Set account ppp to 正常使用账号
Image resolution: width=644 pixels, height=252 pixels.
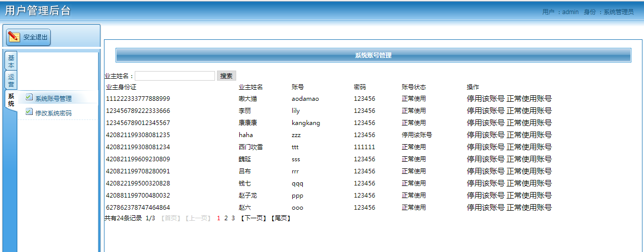click(529, 195)
